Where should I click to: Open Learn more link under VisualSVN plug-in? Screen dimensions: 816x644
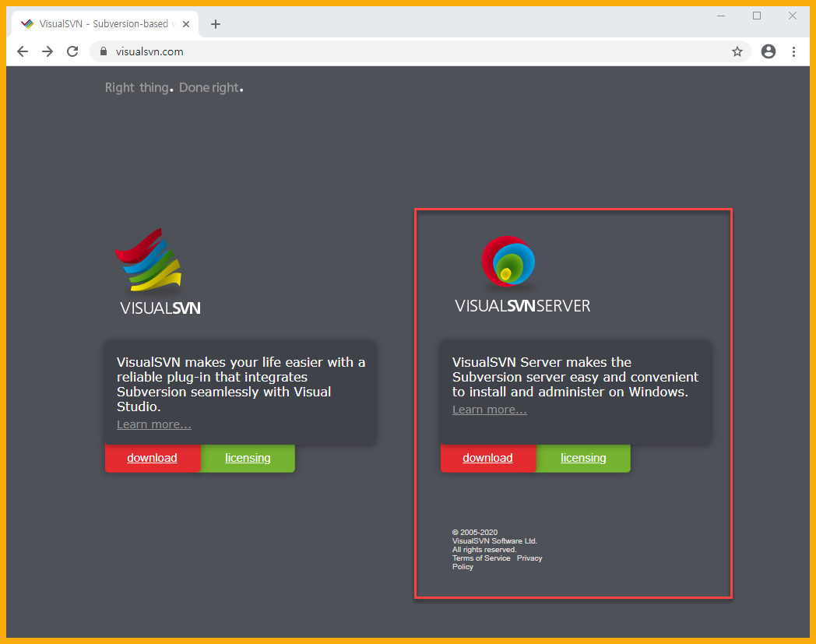[154, 424]
